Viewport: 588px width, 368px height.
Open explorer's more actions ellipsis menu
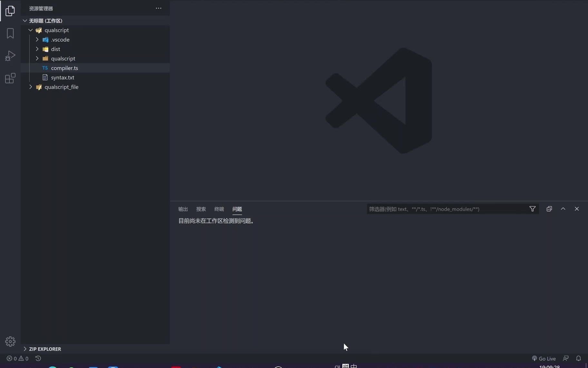(159, 8)
